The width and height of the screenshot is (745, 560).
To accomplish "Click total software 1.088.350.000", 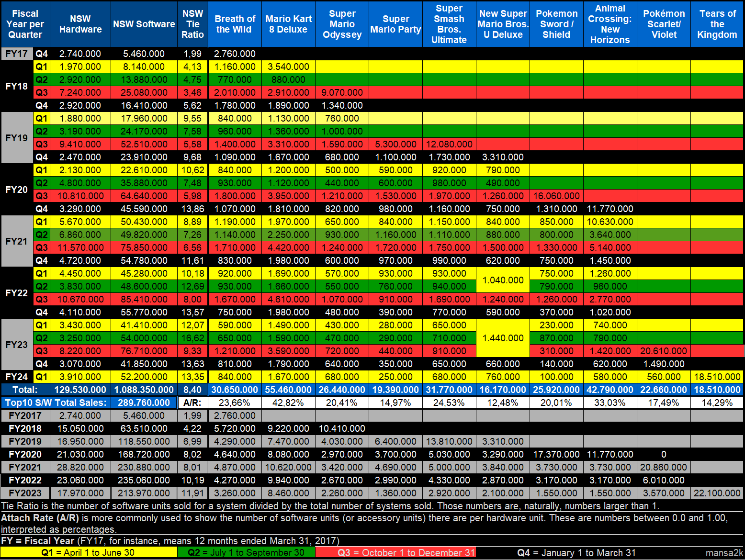I will tap(144, 390).
